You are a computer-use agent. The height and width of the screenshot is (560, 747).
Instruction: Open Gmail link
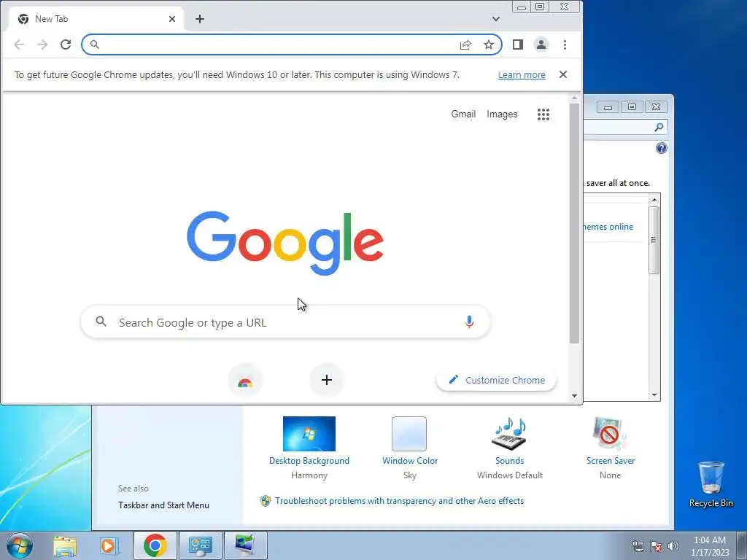[463, 114]
